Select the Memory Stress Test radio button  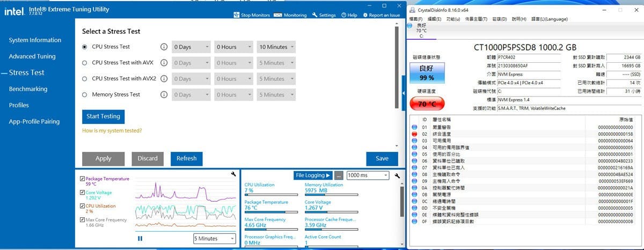click(85, 95)
